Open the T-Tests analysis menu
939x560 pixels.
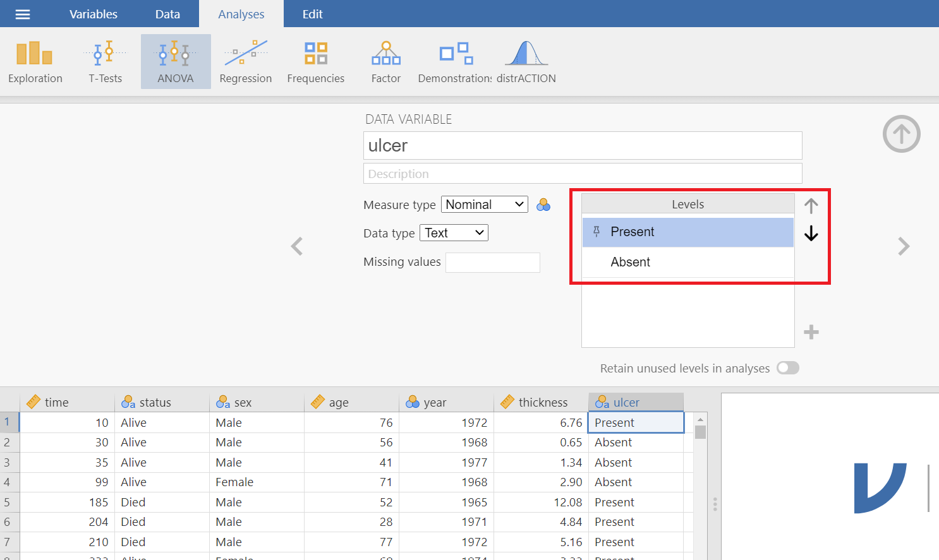[x=105, y=62]
